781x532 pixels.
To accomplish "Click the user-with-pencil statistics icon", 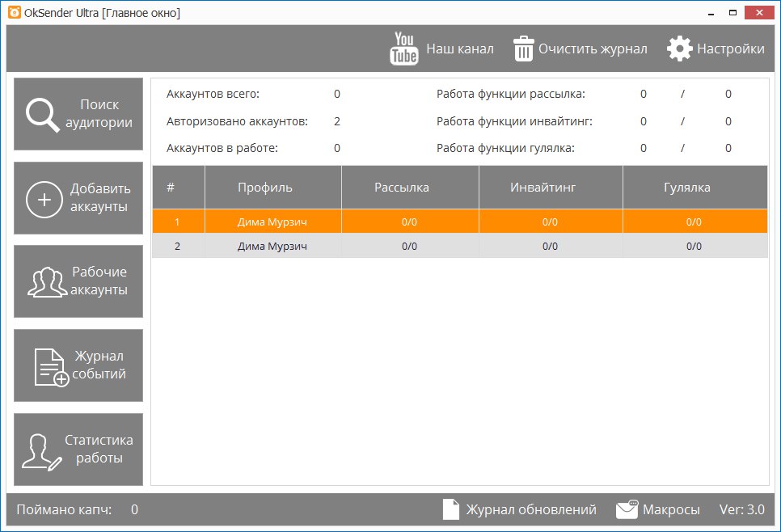I will 41,451.
